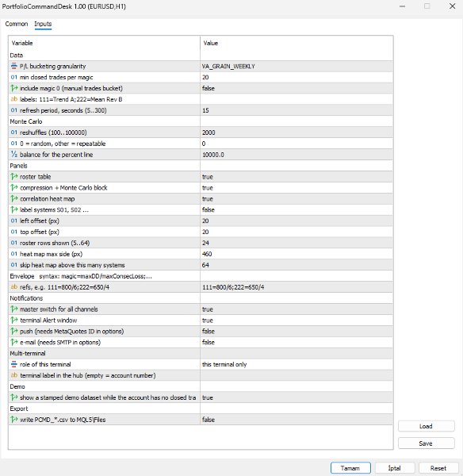
Task: Click the Tamam button to confirm
Action: [x=350, y=468]
